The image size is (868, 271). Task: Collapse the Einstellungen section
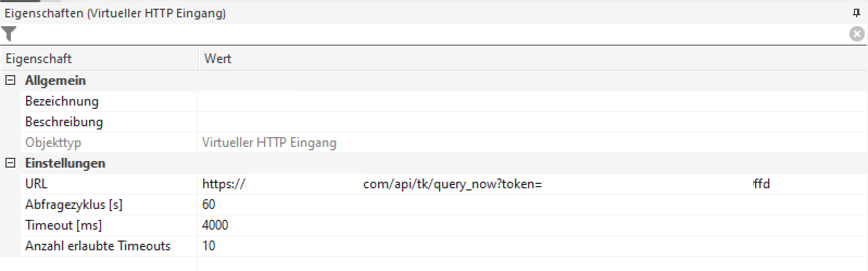point(10,163)
